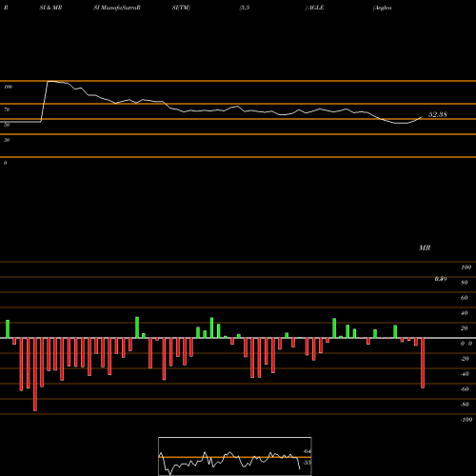Click the 30 level label on RSI axis

(7, 140)
